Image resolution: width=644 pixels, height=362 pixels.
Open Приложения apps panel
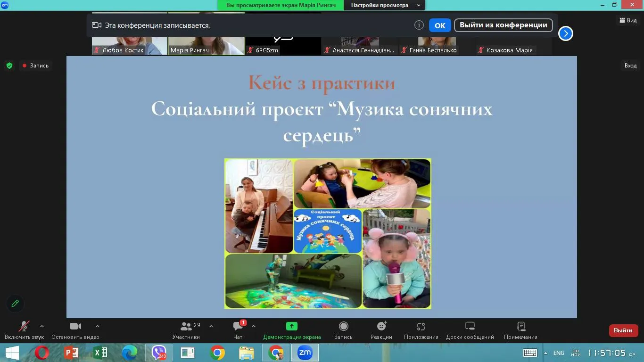click(421, 330)
